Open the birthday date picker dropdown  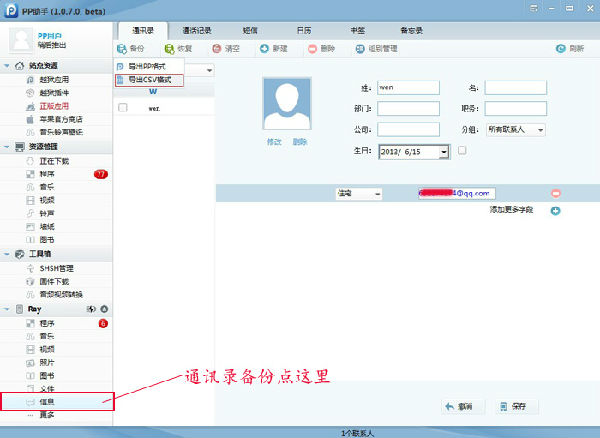click(x=444, y=152)
